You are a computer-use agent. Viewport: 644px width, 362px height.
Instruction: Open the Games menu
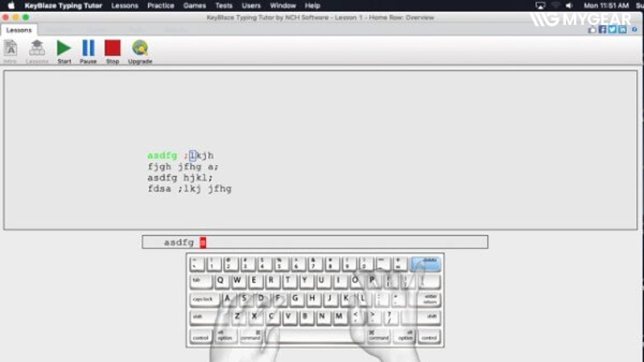(194, 6)
